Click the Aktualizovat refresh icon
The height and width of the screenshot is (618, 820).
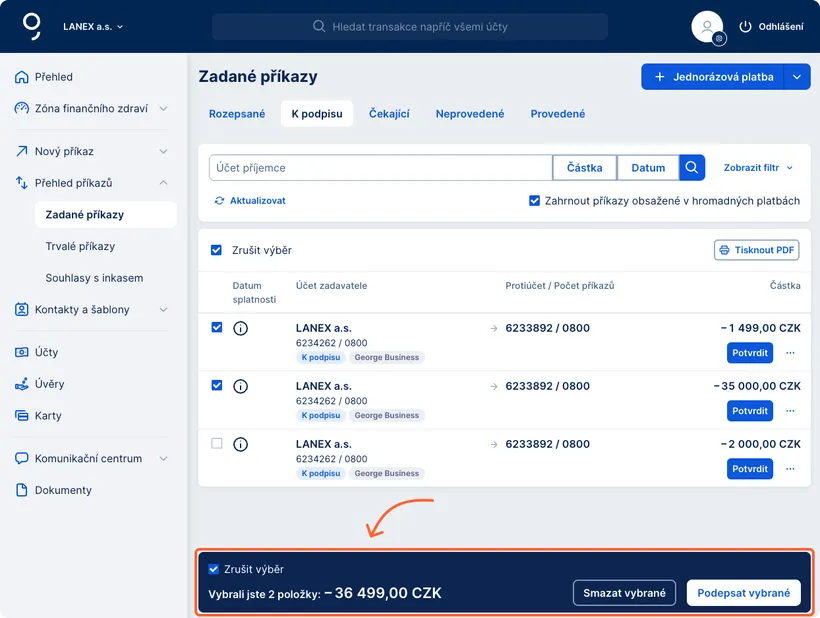coord(219,201)
